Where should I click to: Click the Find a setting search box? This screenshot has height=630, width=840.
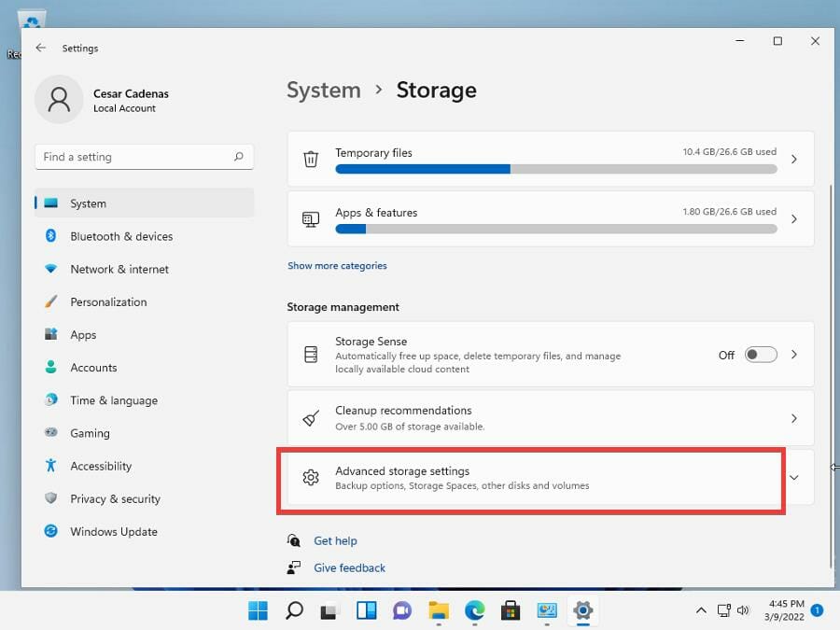click(x=135, y=157)
